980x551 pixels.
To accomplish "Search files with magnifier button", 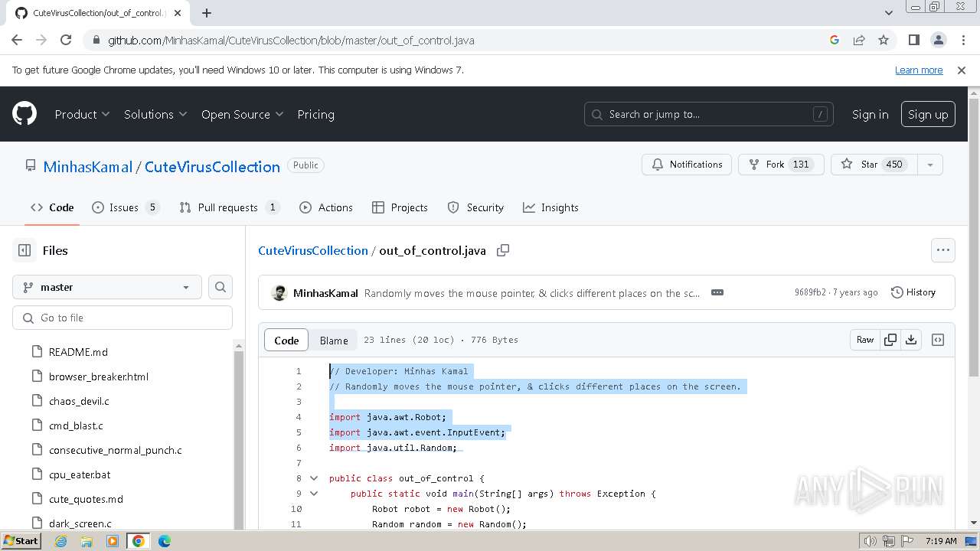I will click(220, 287).
